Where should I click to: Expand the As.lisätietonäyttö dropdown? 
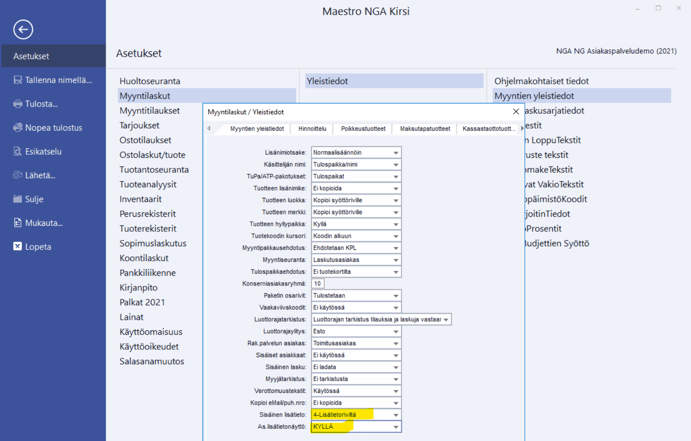point(396,427)
